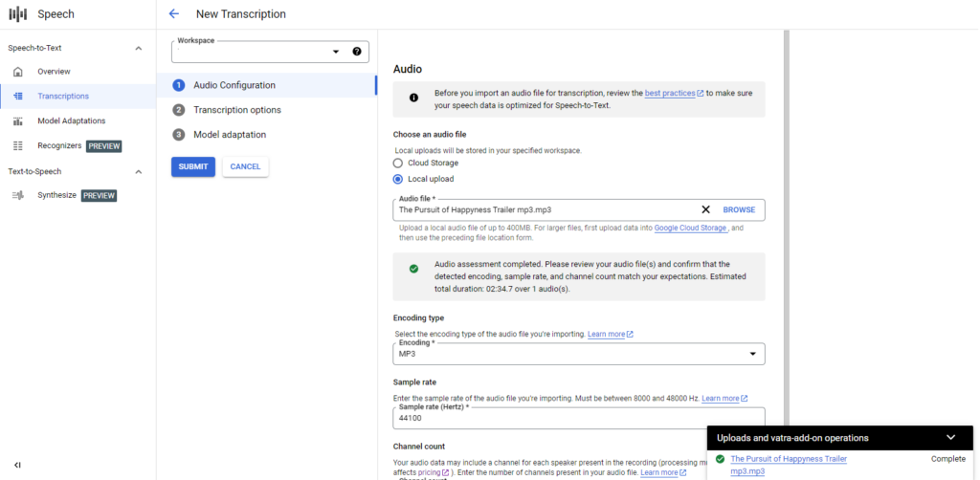The width and height of the screenshot is (980, 480).
Task: Click the CANCEL button
Action: coord(245,166)
